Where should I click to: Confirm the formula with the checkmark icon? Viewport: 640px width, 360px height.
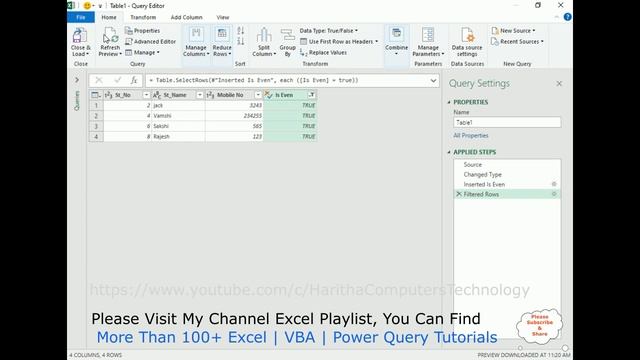118,80
